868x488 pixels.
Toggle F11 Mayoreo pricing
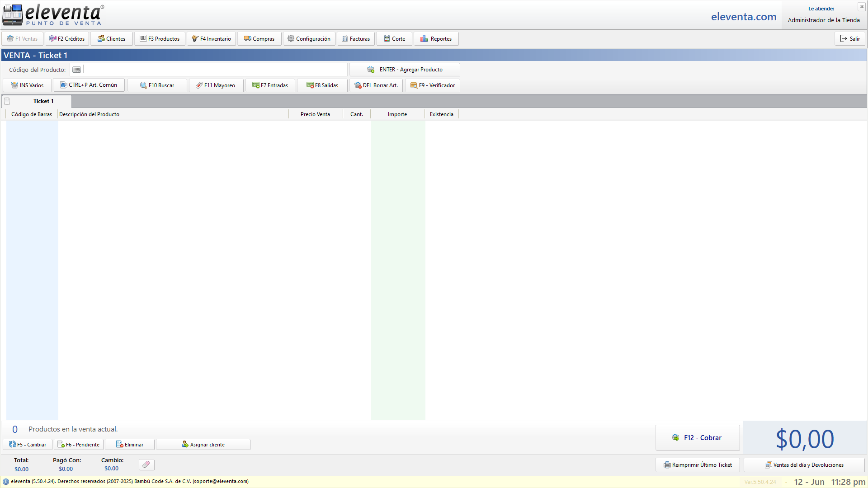pos(216,85)
